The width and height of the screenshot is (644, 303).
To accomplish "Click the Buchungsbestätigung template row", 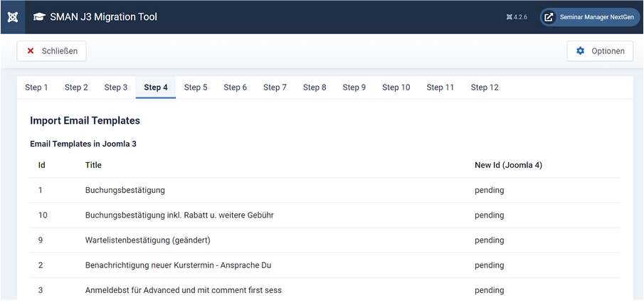I will 125,191.
